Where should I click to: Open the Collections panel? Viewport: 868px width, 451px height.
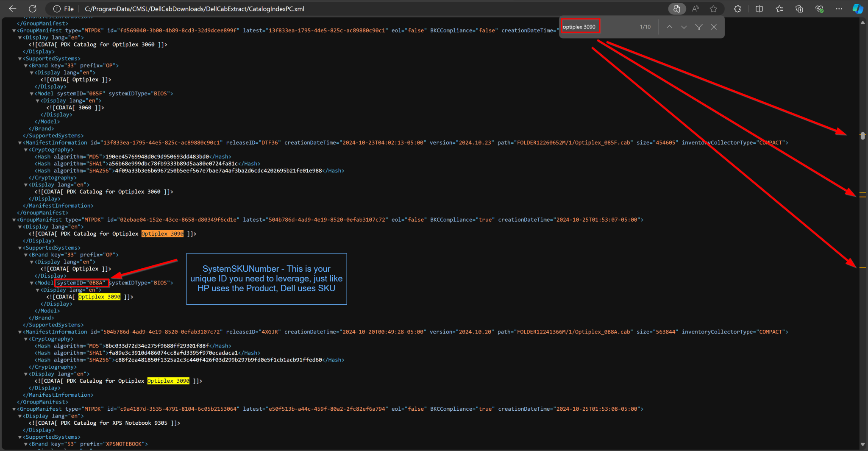[x=799, y=8]
